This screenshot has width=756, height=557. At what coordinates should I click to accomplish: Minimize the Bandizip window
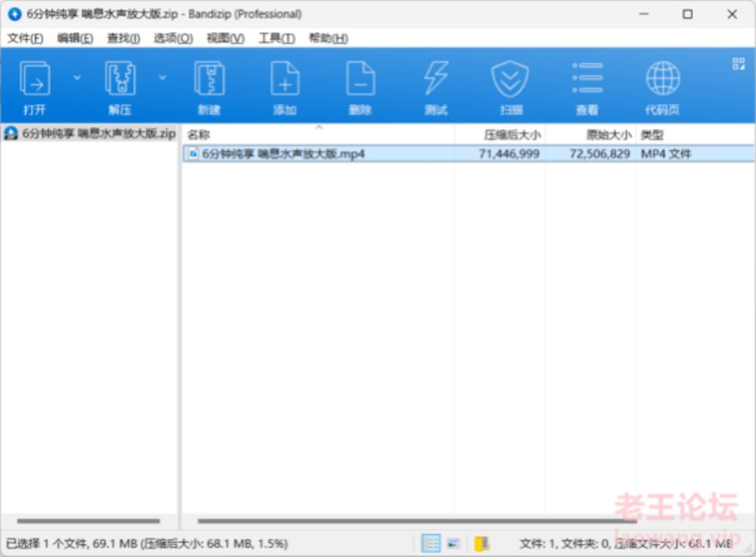point(643,14)
